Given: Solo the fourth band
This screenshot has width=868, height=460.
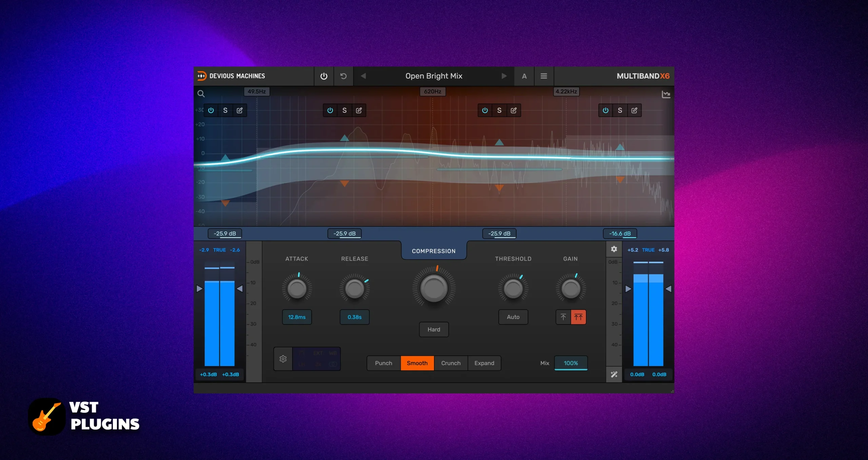Looking at the screenshot, I should point(620,111).
